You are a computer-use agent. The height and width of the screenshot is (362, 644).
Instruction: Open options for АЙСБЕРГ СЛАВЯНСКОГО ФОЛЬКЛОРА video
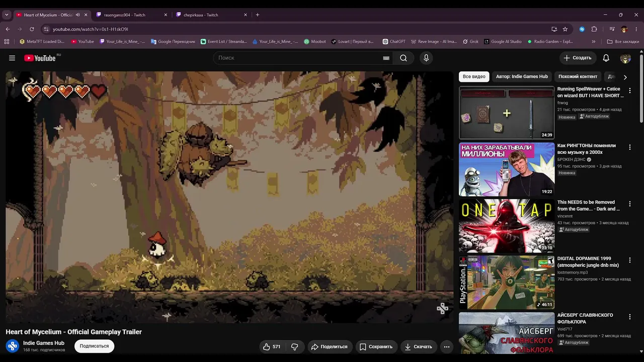(629, 317)
